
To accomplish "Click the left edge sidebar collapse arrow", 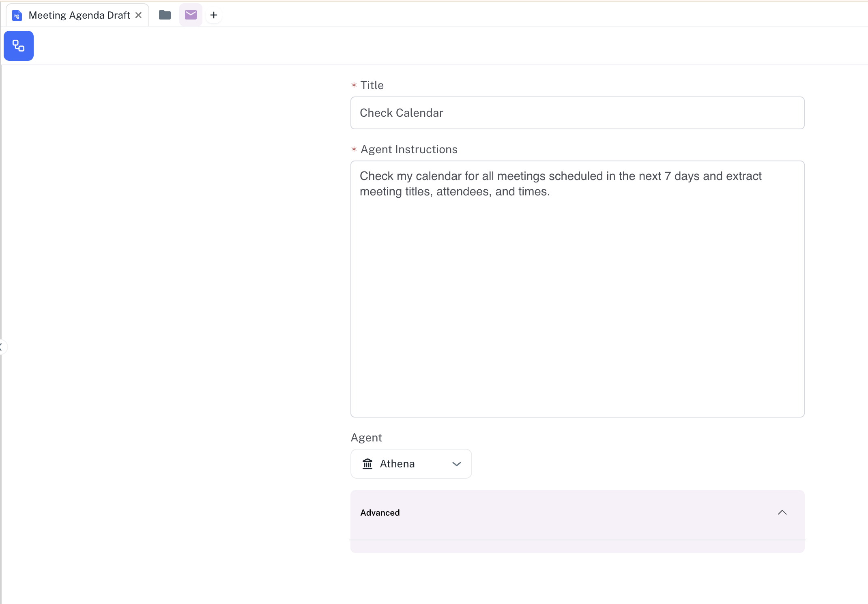I will [2, 347].
